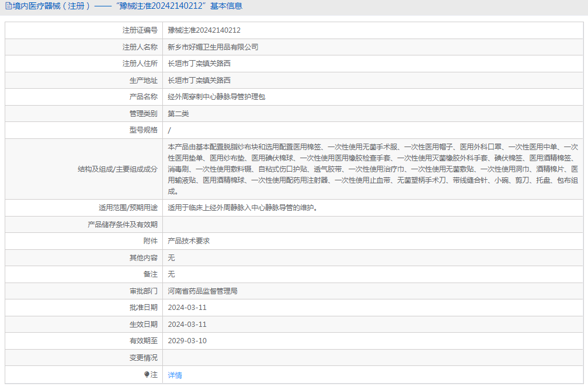
Task: Click the 生产地址 value 长垣市丁栾镇关路西
Action: coord(199,80)
